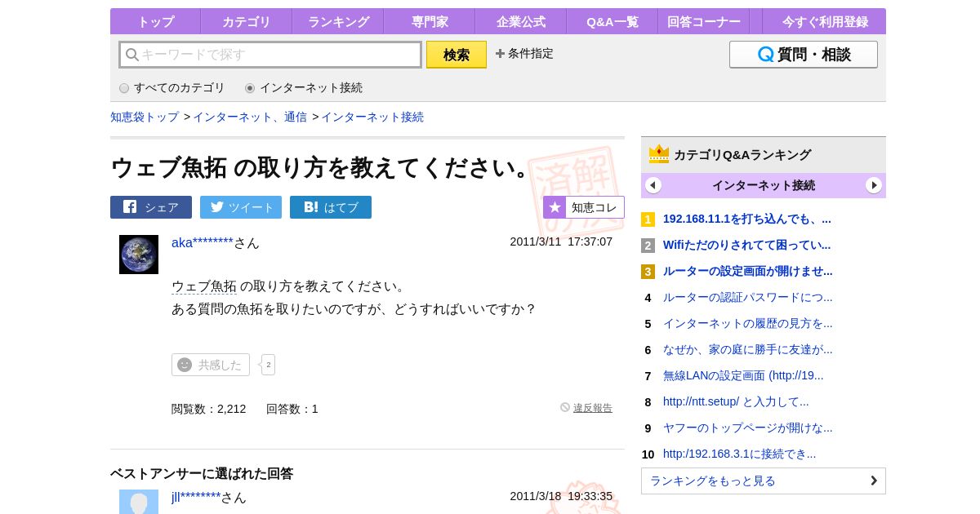Click the bronze rank 3 badge

[x=648, y=272]
